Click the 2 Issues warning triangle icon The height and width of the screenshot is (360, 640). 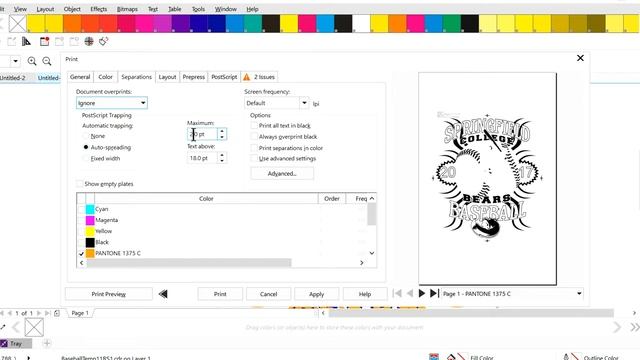pyautogui.click(x=247, y=77)
